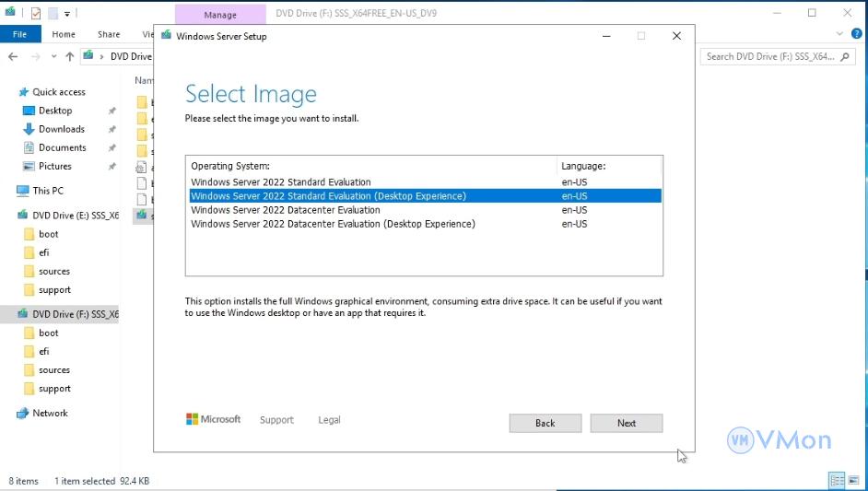This screenshot has width=868, height=491.
Task: Select DVD Drive (F:) in navigation pane
Action: click(76, 314)
